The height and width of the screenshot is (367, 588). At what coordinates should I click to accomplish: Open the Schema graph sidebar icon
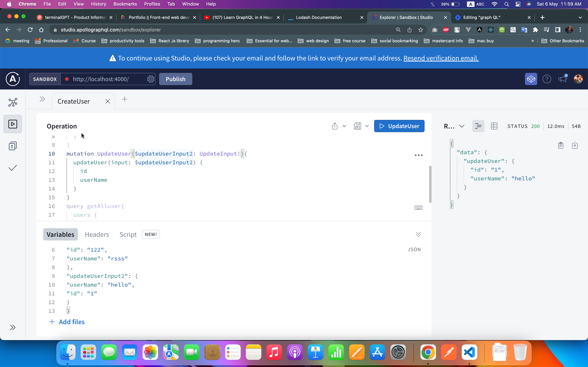(13, 102)
